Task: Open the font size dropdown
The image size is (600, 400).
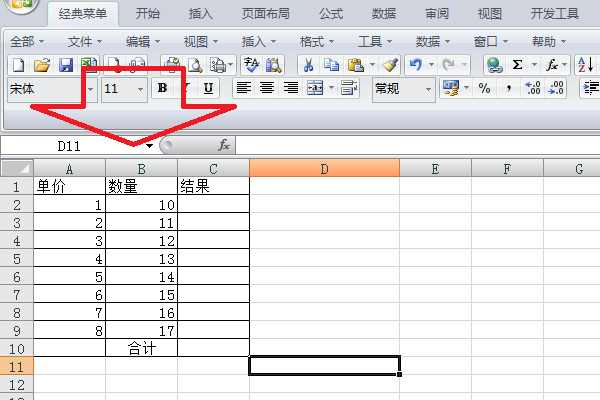Action: click(x=140, y=89)
